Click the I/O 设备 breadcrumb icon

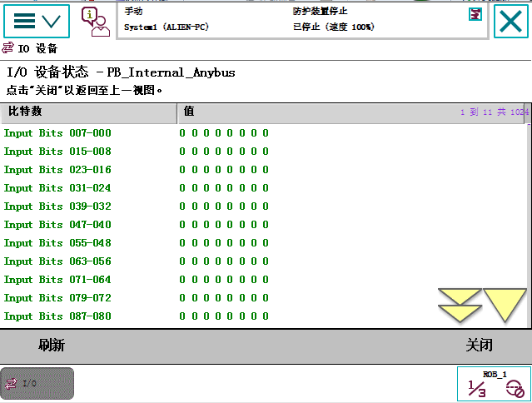tap(9, 48)
